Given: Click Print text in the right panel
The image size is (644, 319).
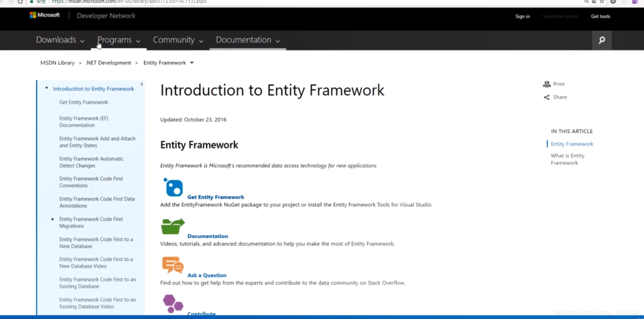Looking at the screenshot, I should point(559,84).
